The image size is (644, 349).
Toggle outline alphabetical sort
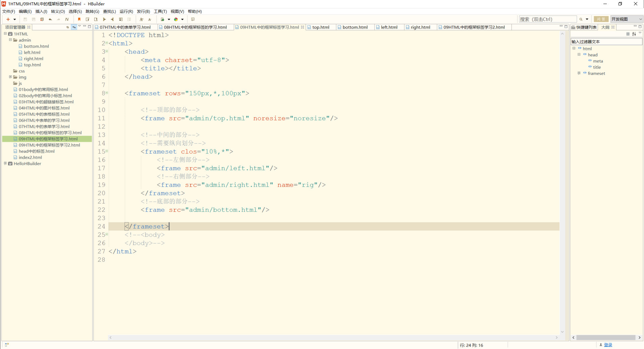[634, 34]
